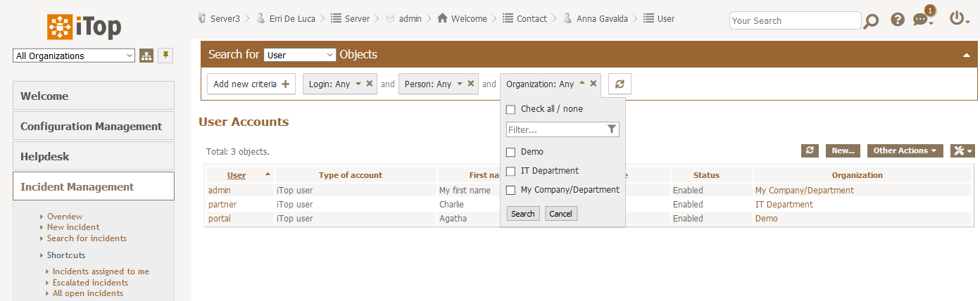Open the All Organizations dropdown
The height and width of the screenshot is (301, 980).
tap(74, 56)
